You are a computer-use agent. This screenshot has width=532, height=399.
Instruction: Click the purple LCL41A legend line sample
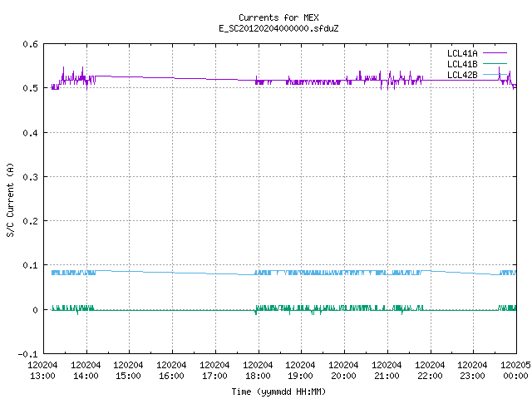point(495,53)
